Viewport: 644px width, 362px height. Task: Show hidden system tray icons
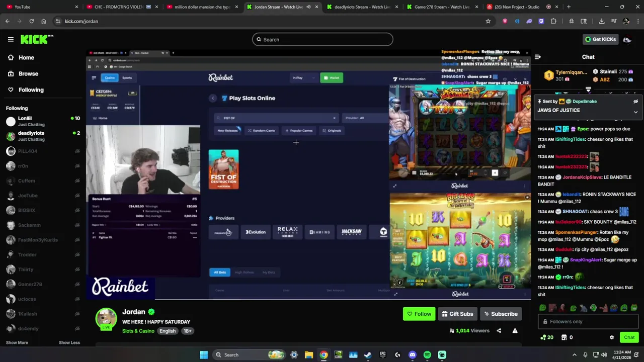click(x=574, y=355)
